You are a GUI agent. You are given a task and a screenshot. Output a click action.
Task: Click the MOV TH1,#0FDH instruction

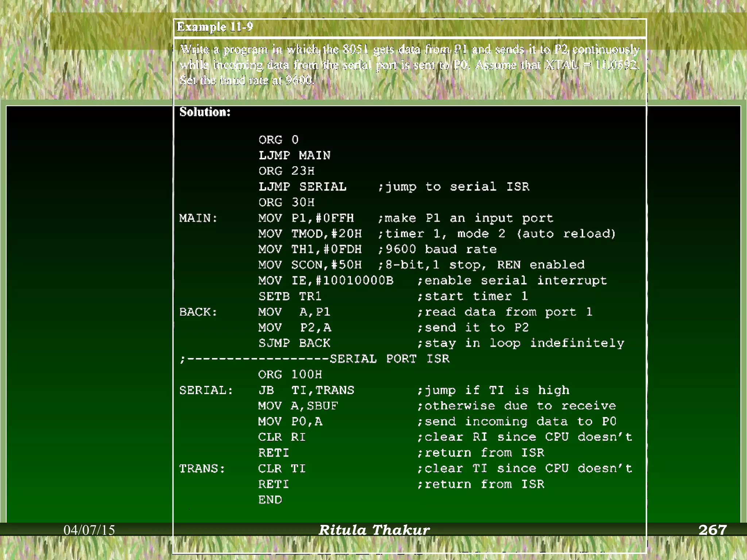click(x=310, y=249)
